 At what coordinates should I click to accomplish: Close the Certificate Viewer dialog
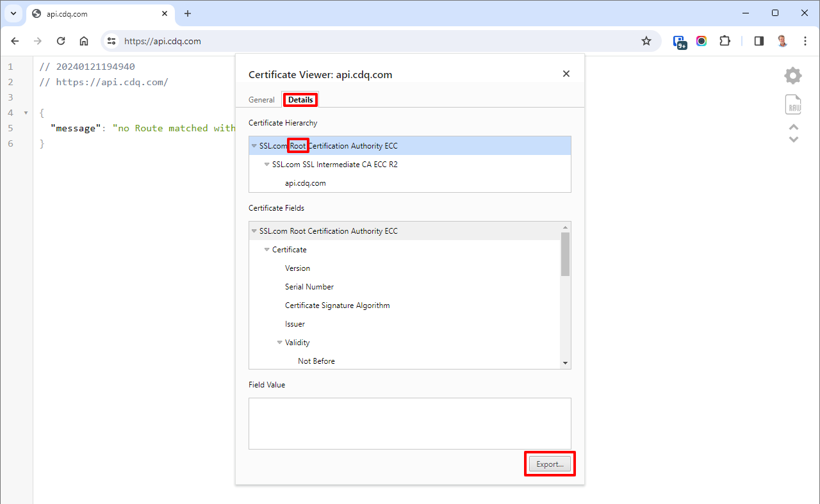pos(566,74)
